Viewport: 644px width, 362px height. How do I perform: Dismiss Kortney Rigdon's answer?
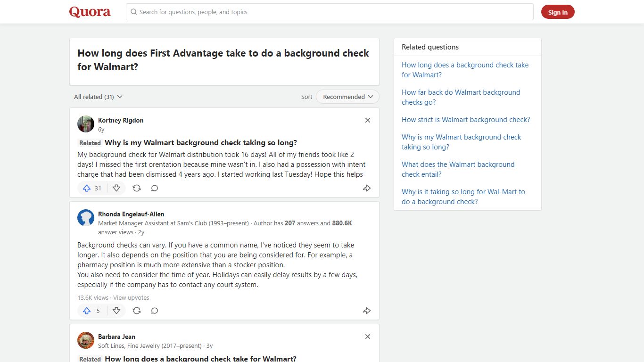(368, 120)
